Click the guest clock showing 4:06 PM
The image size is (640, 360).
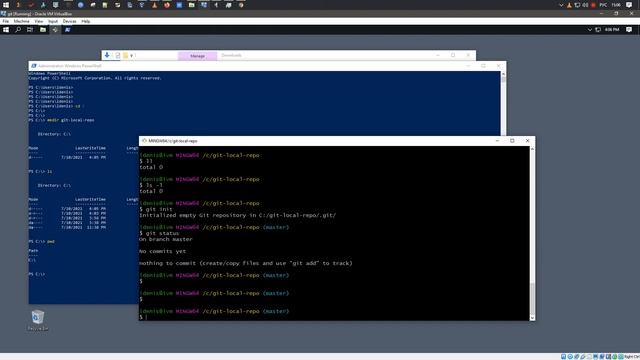point(612,30)
